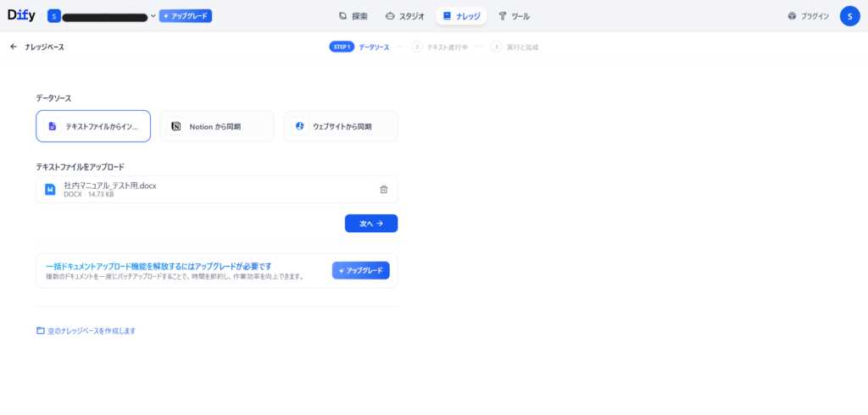Click the purple text file icon
Viewport: 868px width, 415px height.
coord(53,126)
